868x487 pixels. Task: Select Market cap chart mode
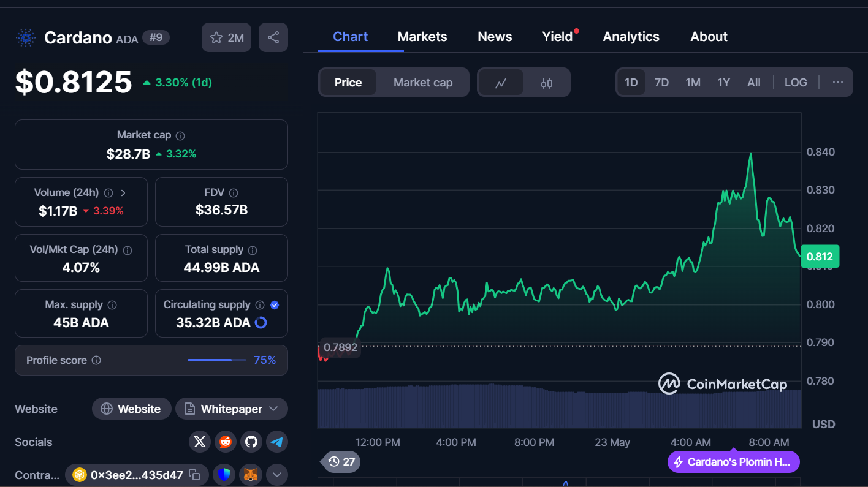[x=423, y=83]
